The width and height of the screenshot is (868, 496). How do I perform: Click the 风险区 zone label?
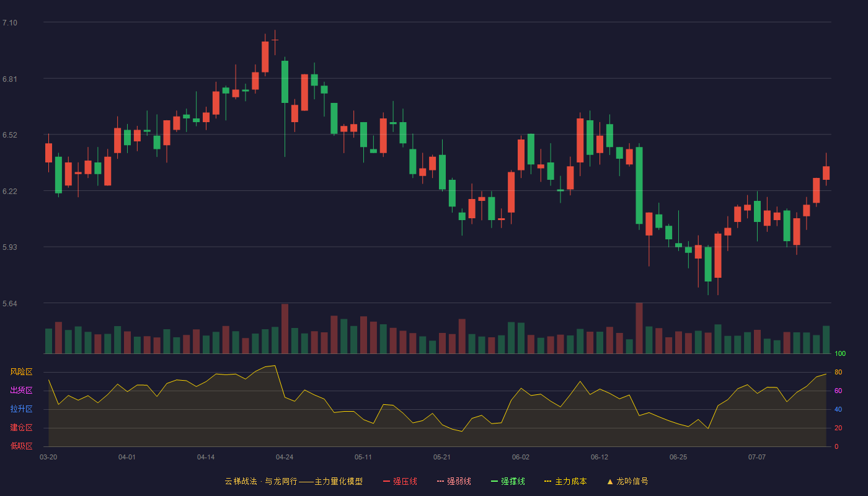(x=21, y=372)
